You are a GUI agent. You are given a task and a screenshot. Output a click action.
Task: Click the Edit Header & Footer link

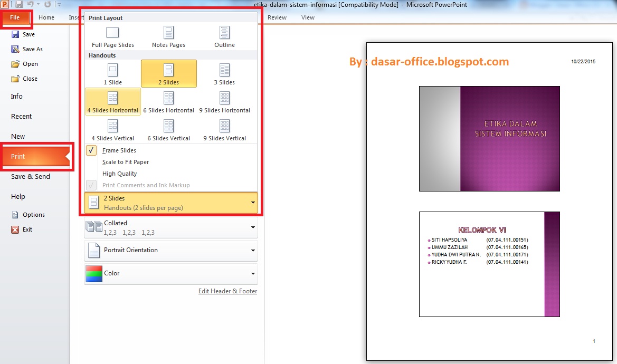227,291
